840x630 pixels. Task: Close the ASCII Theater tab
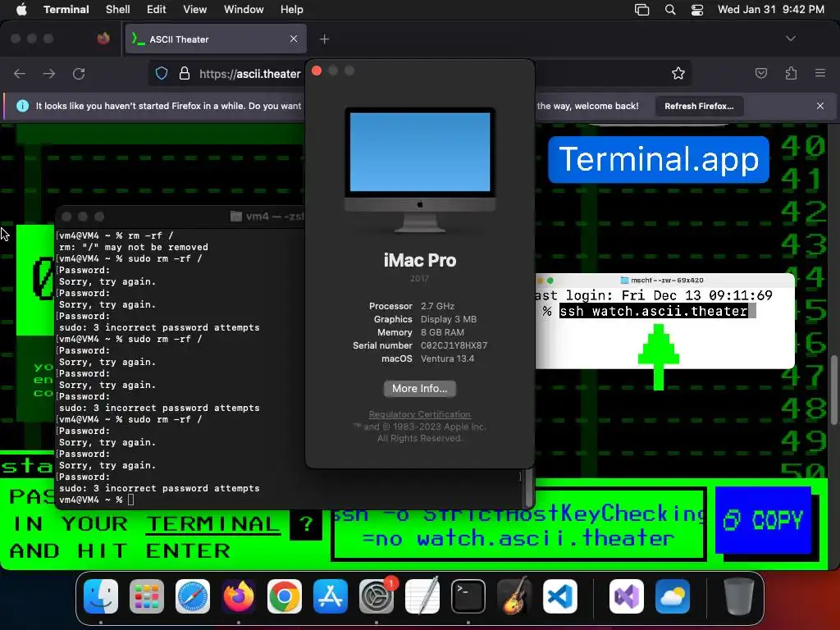294,39
